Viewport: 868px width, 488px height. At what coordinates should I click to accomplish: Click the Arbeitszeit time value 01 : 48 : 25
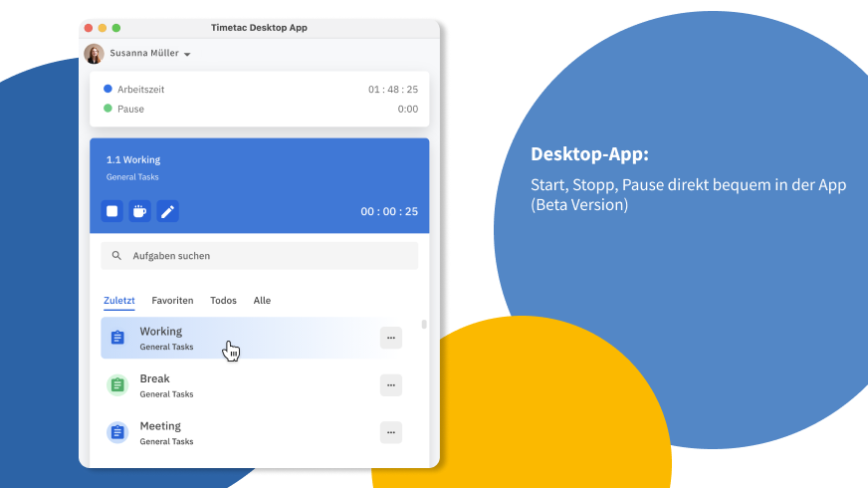pyautogui.click(x=393, y=90)
